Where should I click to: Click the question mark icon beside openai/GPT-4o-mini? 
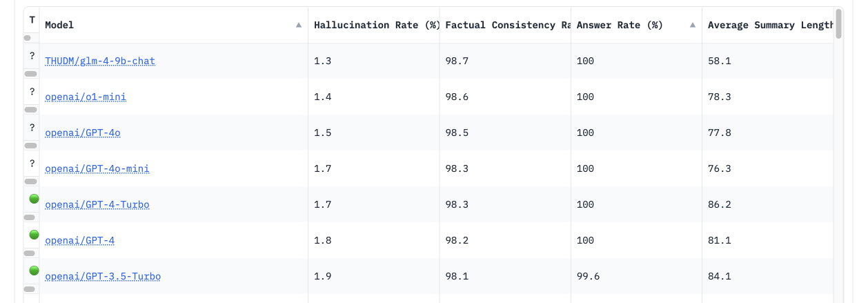pyautogui.click(x=32, y=163)
